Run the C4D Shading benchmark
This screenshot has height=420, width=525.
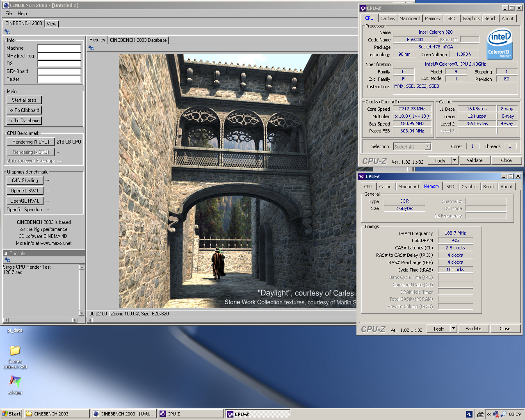(25, 180)
